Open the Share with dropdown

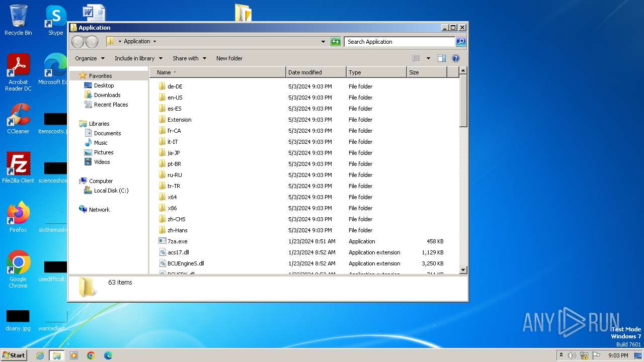point(189,58)
